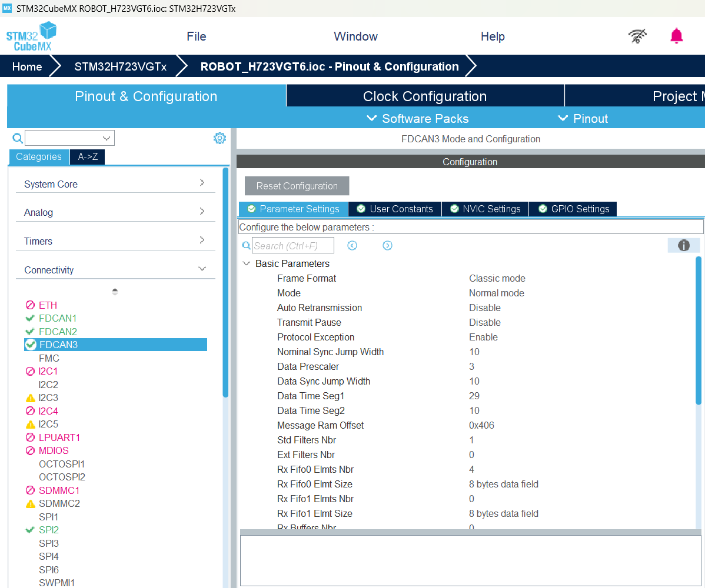Open Software Packs dropdown
Screen dimensions: 705x588
(x=418, y=119)
